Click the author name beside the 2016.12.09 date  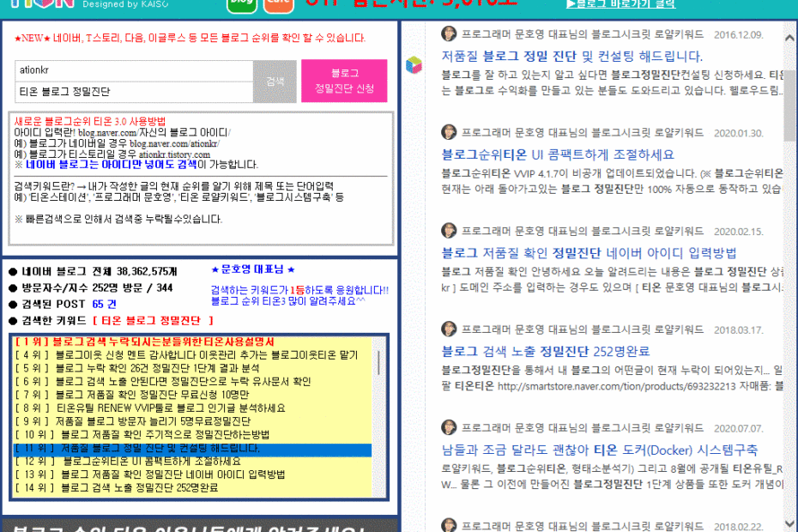[x=583, y=34]
